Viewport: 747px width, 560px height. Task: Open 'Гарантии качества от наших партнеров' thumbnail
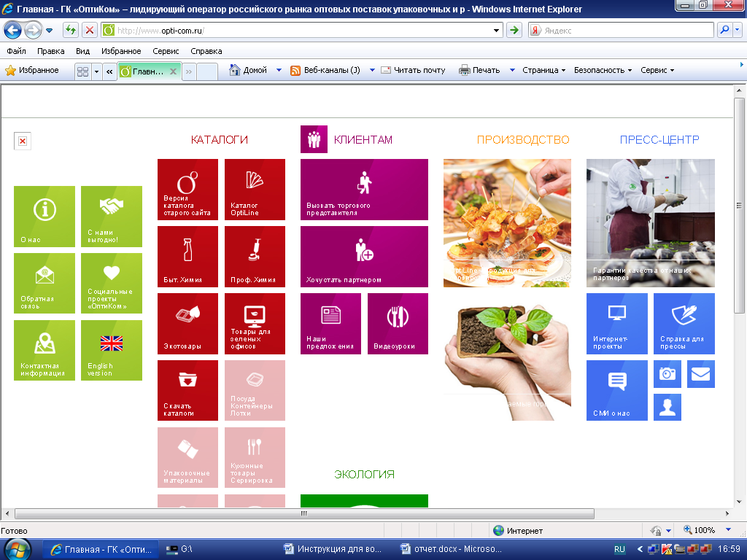pos(651,223)
